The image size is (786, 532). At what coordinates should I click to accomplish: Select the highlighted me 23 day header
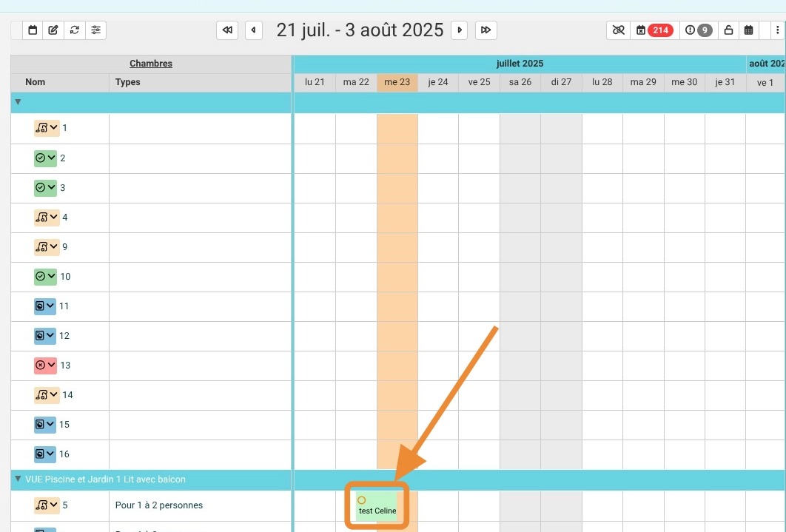pos(397,82)
